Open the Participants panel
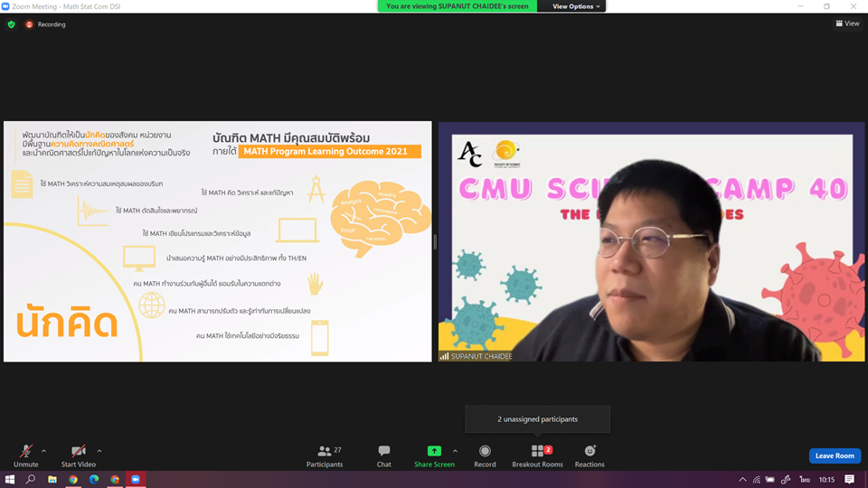Image resolution: width=868 pixels, height=488 pixels. pos(325,451)
